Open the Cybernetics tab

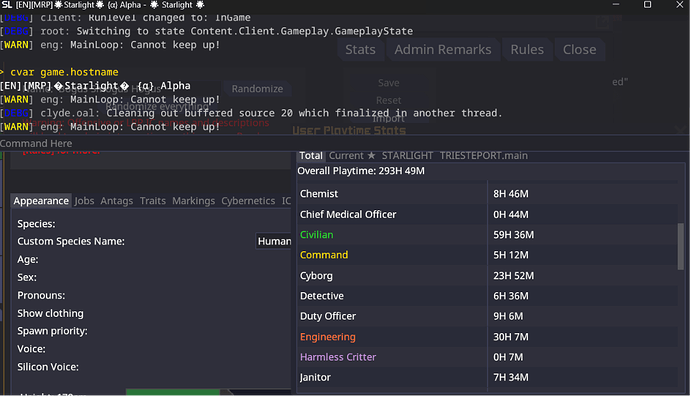[248, 201]
